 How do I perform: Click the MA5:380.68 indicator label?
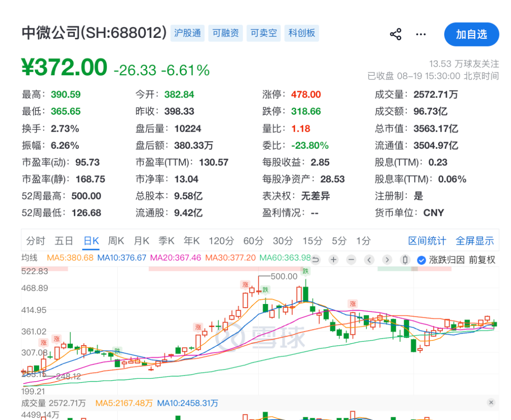tap(70, 258)
